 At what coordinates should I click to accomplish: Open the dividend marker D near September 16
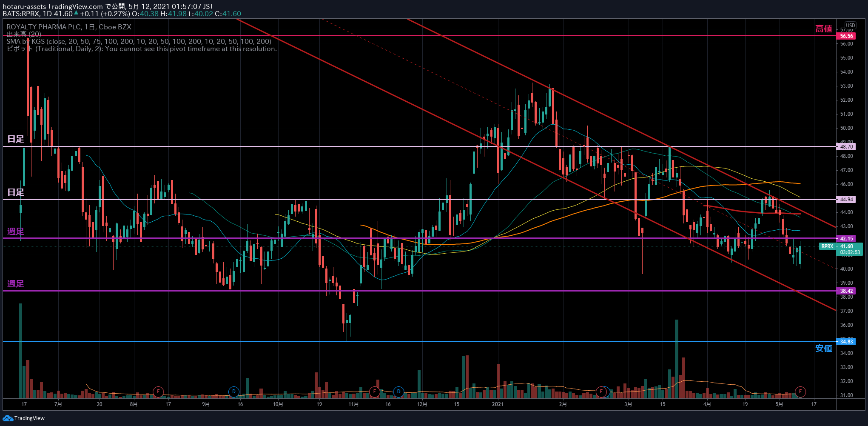233,392
